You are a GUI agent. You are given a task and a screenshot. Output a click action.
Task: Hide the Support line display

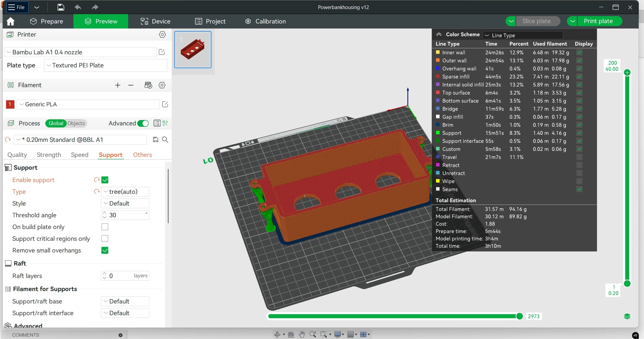coord(579,133)
